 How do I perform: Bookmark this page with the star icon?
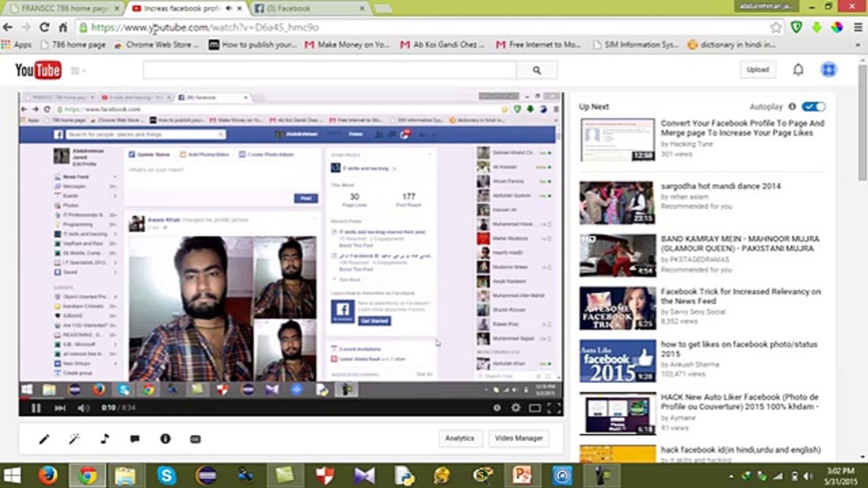tap(776, 28)
